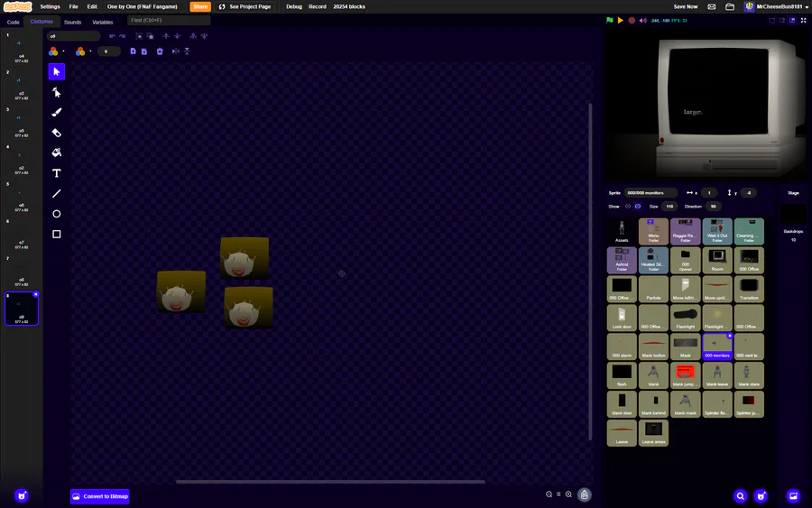Click the Flip Vertical icon
Image resolution: width=812 pixels, height=508 pixels.
[187, 51]
